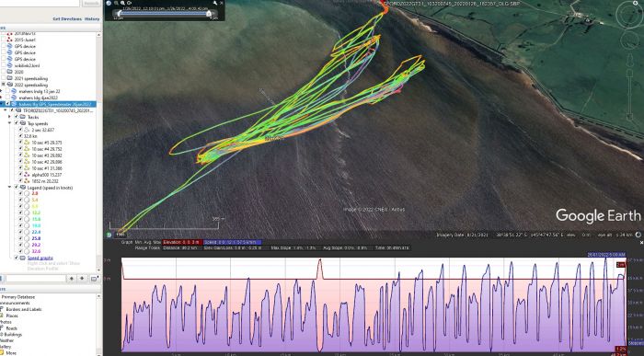The image size is (644, 356).
Task: Click the time slider zoom-in magnifier
Action: (x=122, y=3)
